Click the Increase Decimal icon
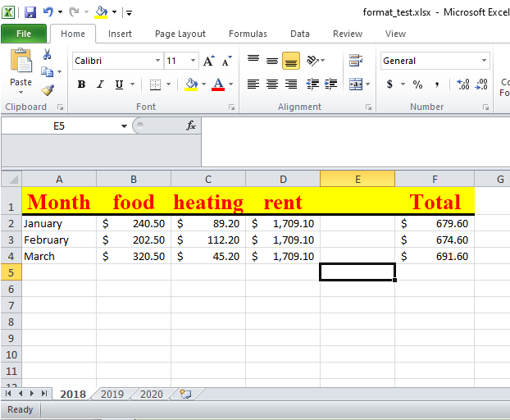 (462, 84)
